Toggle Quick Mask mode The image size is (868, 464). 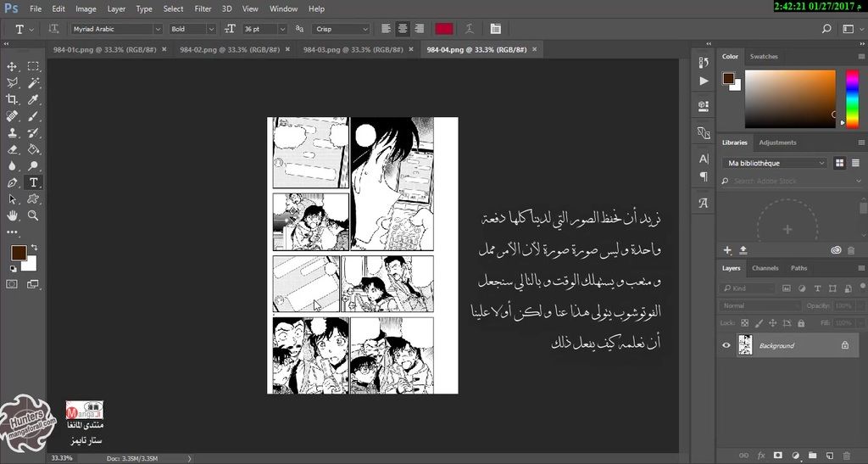point(12,284)
